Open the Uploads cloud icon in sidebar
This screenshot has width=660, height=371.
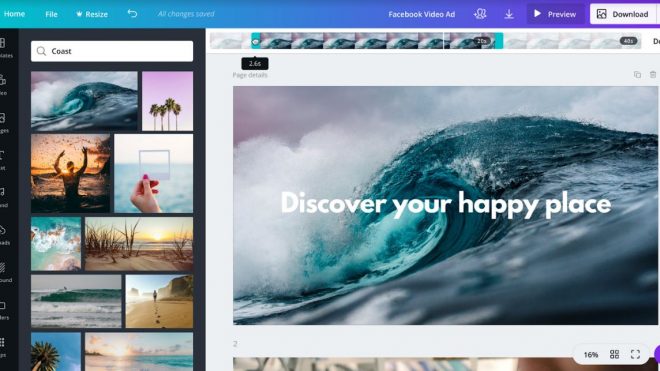pyautogui.click(x=3, y=231)
